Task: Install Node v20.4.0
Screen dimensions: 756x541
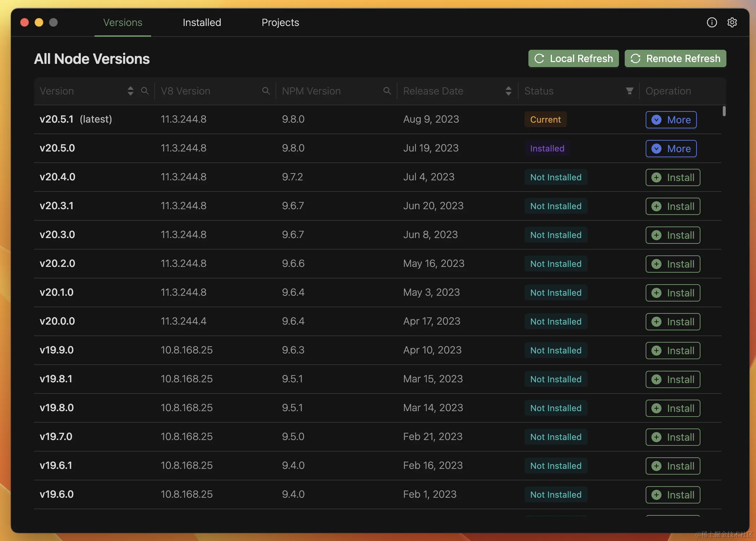Action: click(x=673, y=177)
